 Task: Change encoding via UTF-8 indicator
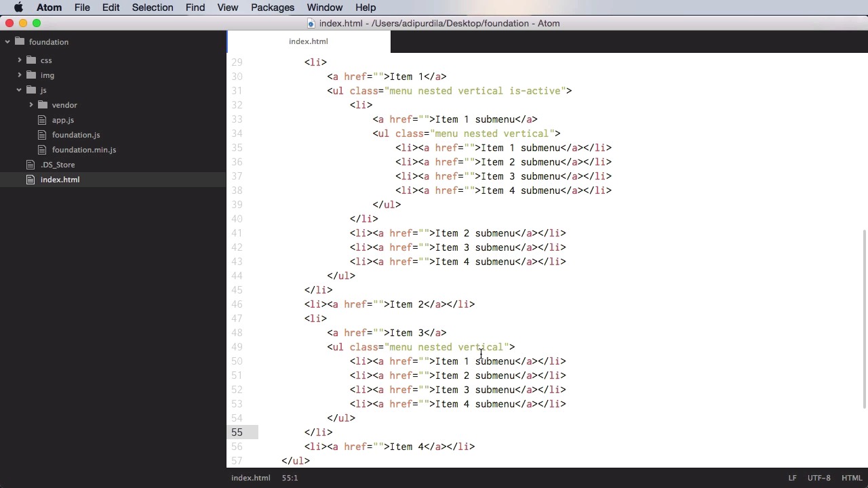pyautogui.click(x=819, y=478)
